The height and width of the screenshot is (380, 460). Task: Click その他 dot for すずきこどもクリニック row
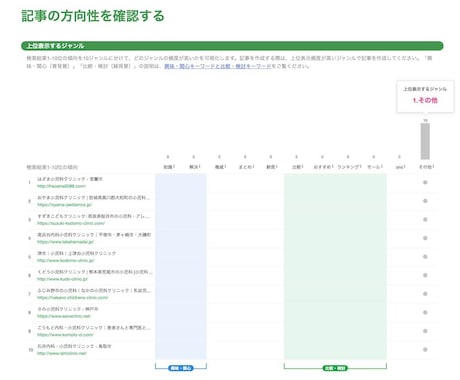coord(425,220)
